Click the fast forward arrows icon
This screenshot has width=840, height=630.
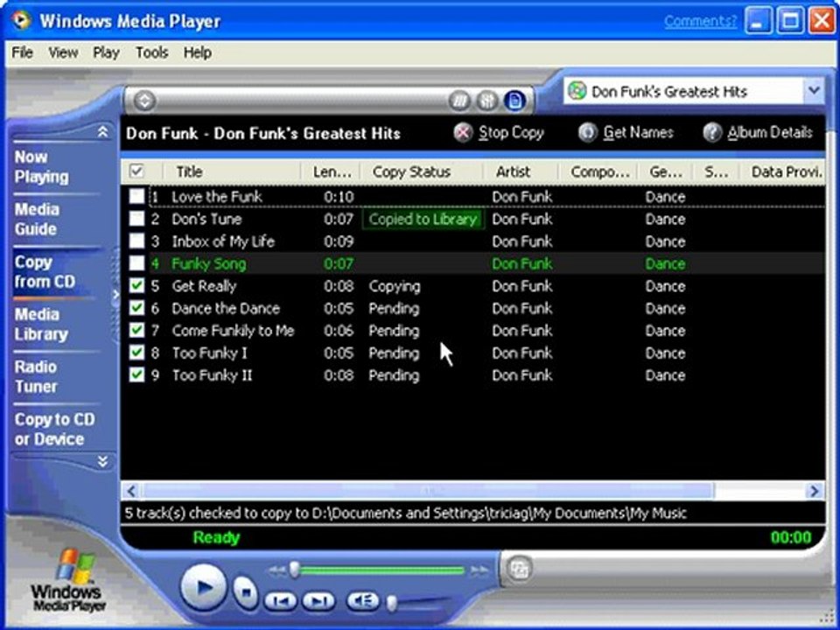point(479,571)
